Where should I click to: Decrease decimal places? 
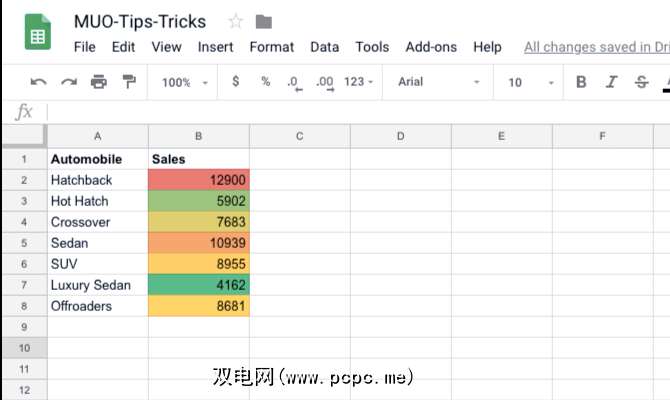pyautogui.click(x=293, y=82)
